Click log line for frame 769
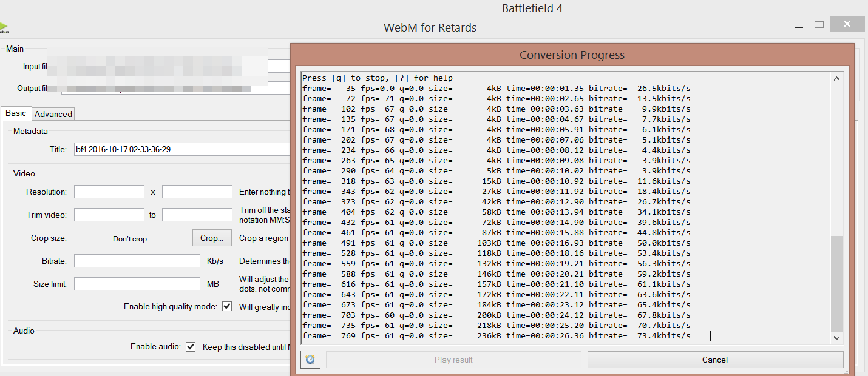The height and width of the screenshot is (376, 868). click(497, 335)
